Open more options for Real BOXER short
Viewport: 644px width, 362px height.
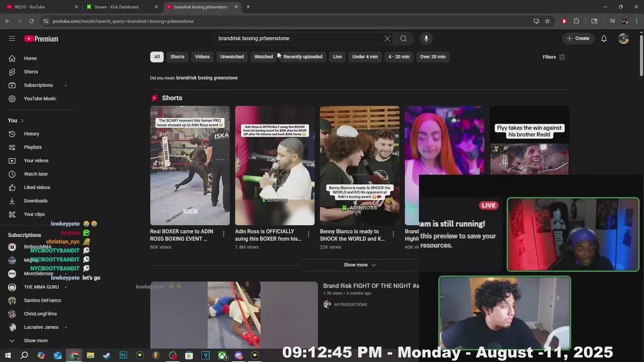click(x=224, y=234)
